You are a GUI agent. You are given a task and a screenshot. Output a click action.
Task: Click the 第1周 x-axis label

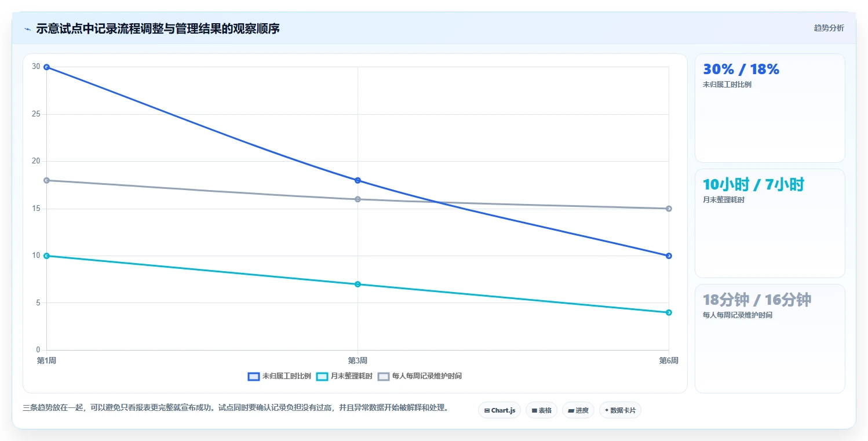pyautogui.click(x=46, y=360)
